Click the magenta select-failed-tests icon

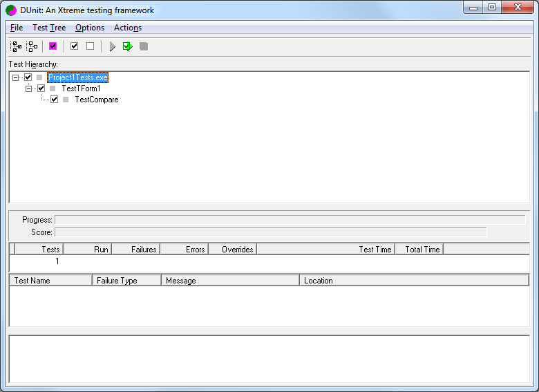tap(53, 46)
